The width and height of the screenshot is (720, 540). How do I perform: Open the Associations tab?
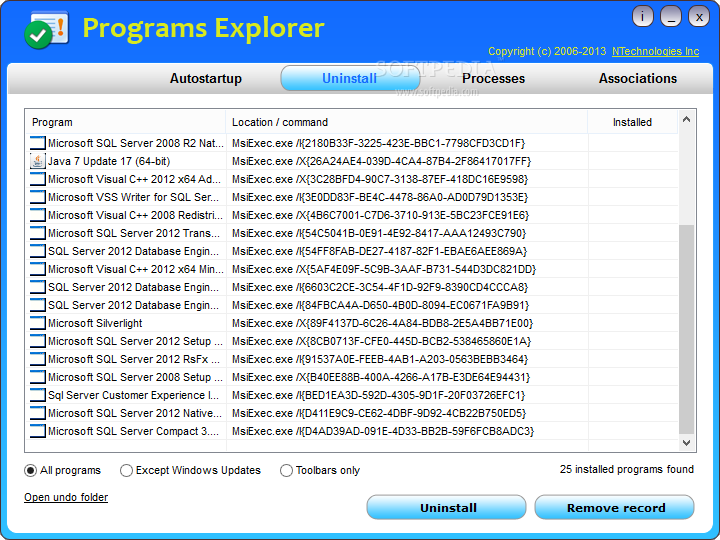(x=637, y=79)
